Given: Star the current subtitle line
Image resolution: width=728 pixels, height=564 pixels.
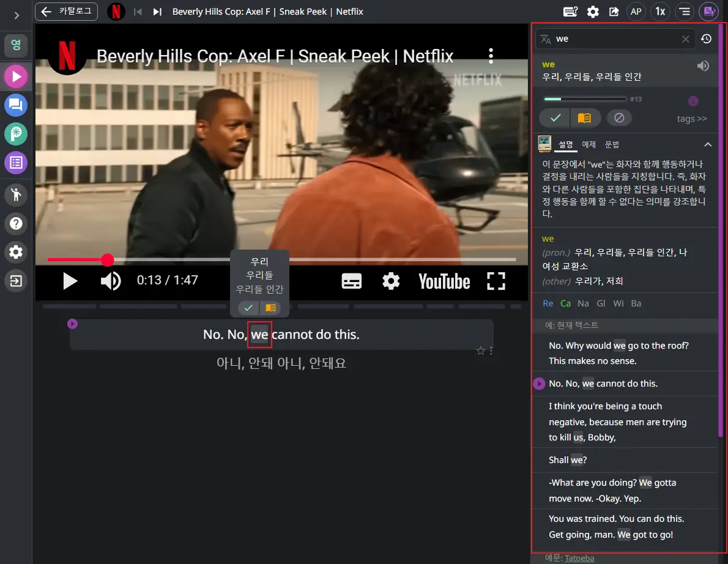Looking at the screenshot, I should tap(480, 351).
